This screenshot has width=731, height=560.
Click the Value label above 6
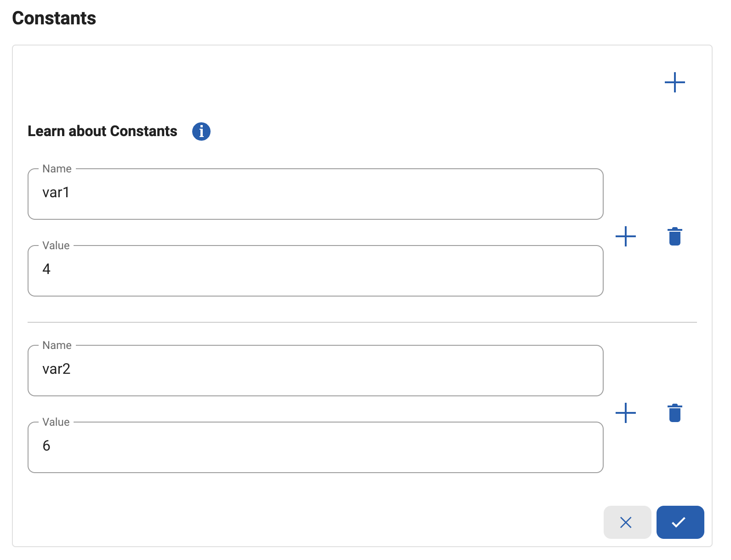(x=56, y=422)
